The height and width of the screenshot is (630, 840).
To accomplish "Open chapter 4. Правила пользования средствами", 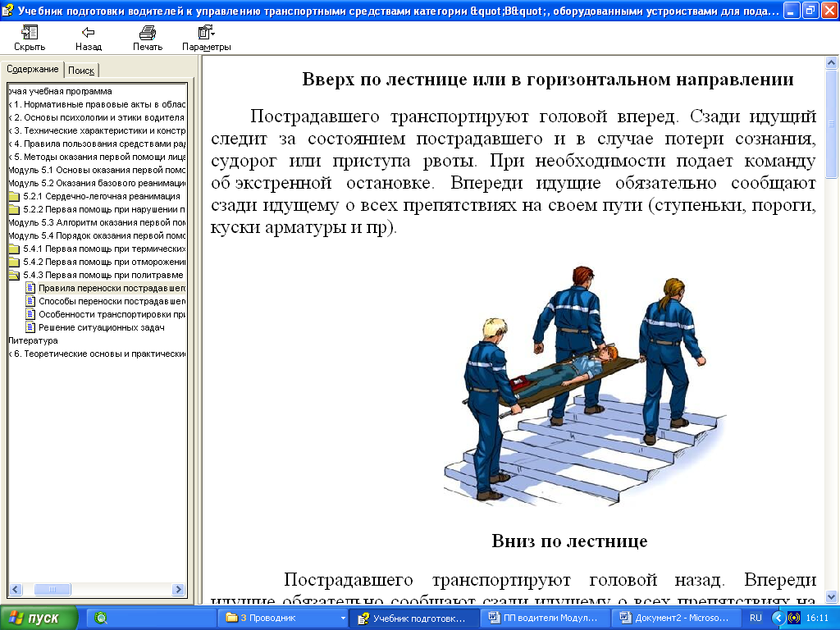I will (97, 144).
